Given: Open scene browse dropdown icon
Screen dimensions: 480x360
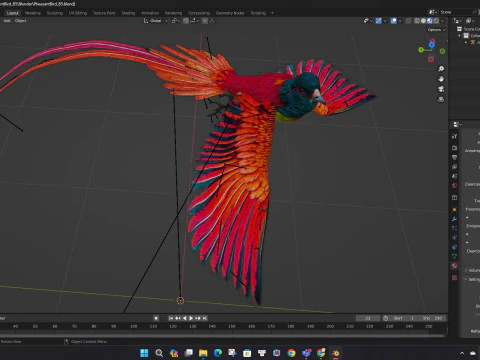Looking at the screenshot, I should (x=433, y=12).
